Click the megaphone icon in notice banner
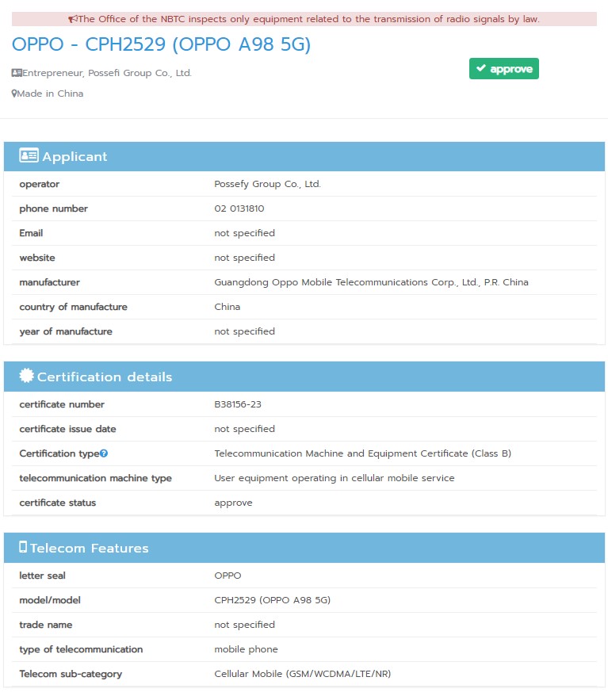608x700 pixels. coord(73,19)
